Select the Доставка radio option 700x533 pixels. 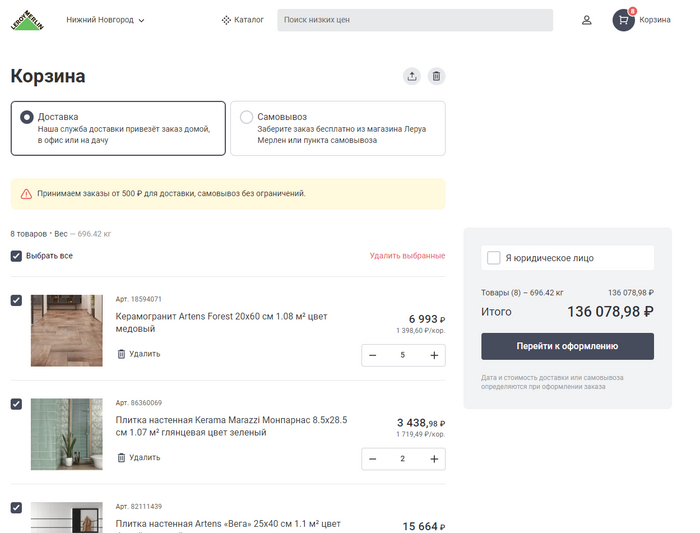pyautogui.click(x=27, y=117)
